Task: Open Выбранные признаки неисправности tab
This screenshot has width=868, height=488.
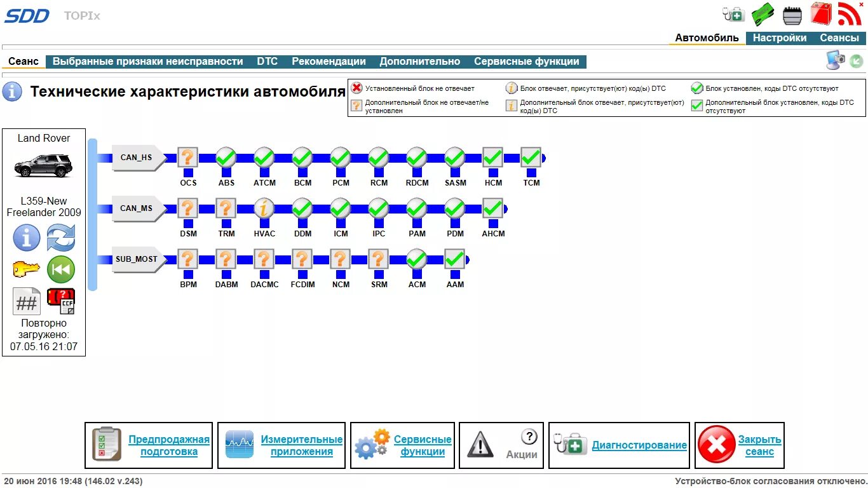Action: (148, 62)
